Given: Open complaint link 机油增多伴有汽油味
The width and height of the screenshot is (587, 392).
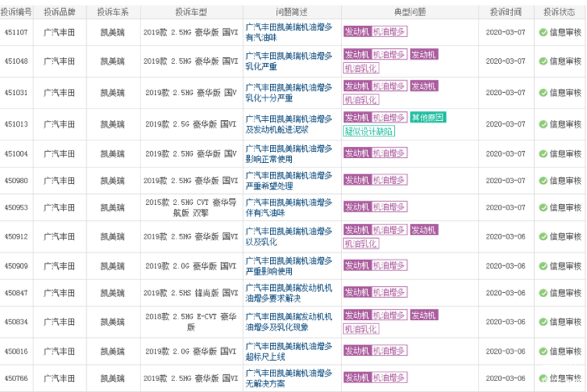Looking at the screenshot, I should pyautogui.click(x=288, y=208).
